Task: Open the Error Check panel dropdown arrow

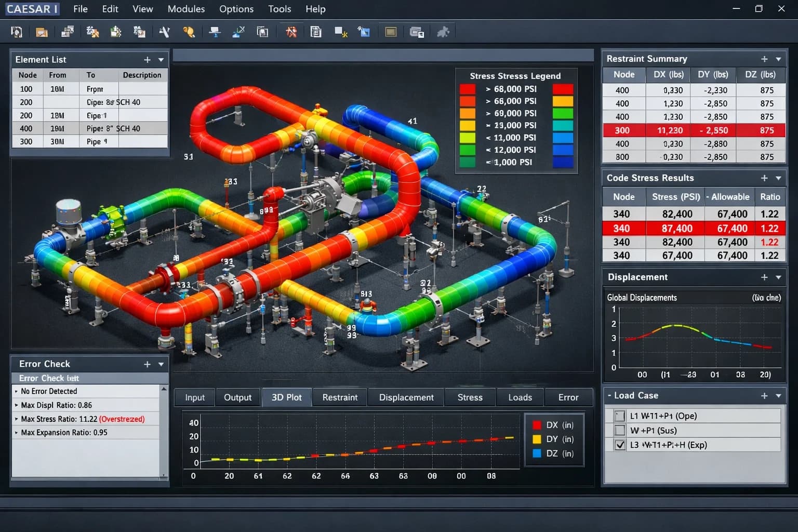Action: point(161,364)
